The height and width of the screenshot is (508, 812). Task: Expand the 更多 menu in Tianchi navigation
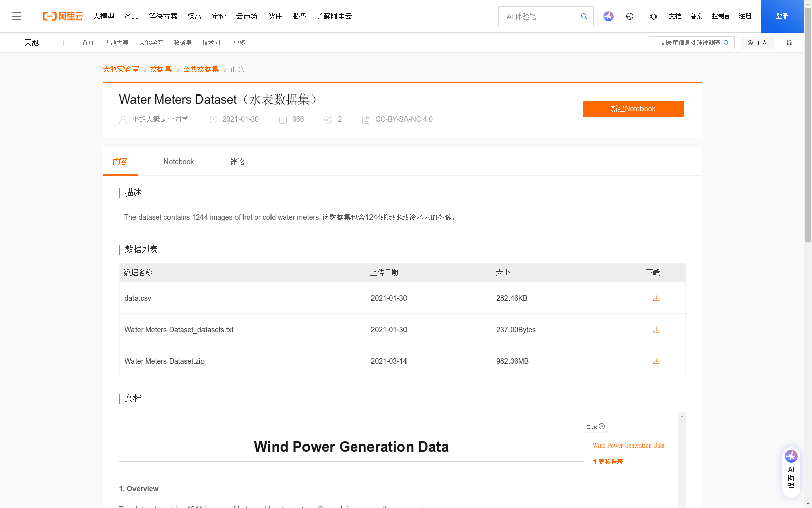tap(239, 43)
